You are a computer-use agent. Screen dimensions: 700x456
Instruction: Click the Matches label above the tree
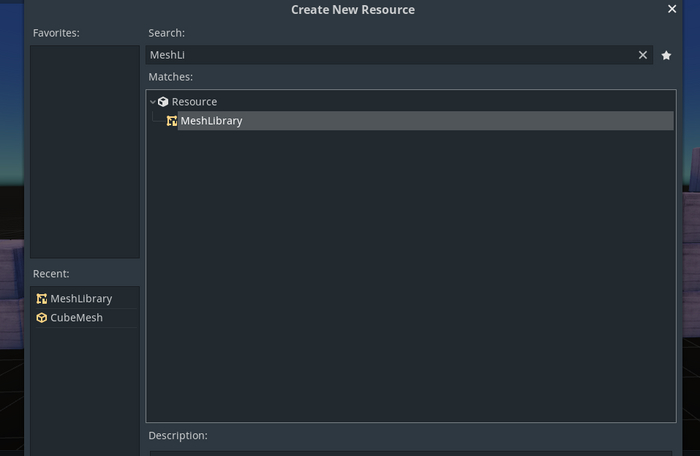coord(170,77)
